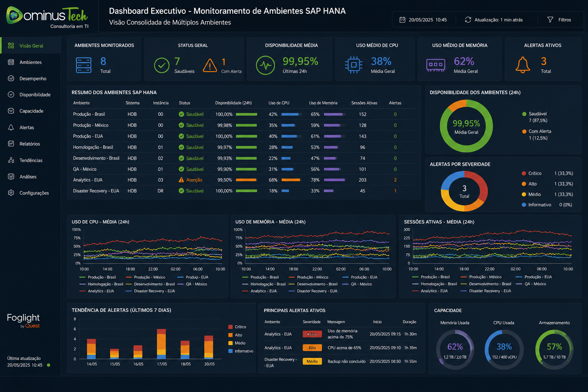Open the Configurações menu item
Image resolution: width=588 pixels, height=392 pixels.
click(31, 193)
